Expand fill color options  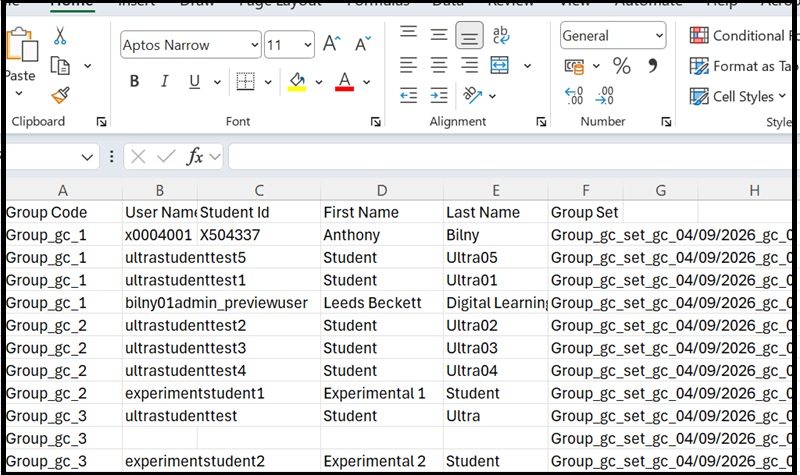pos(319,82)
